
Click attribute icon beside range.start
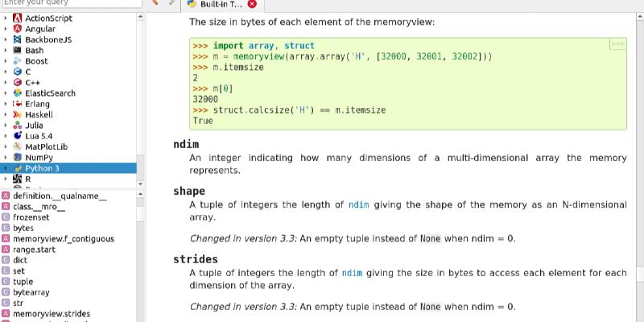pos(6,250)
